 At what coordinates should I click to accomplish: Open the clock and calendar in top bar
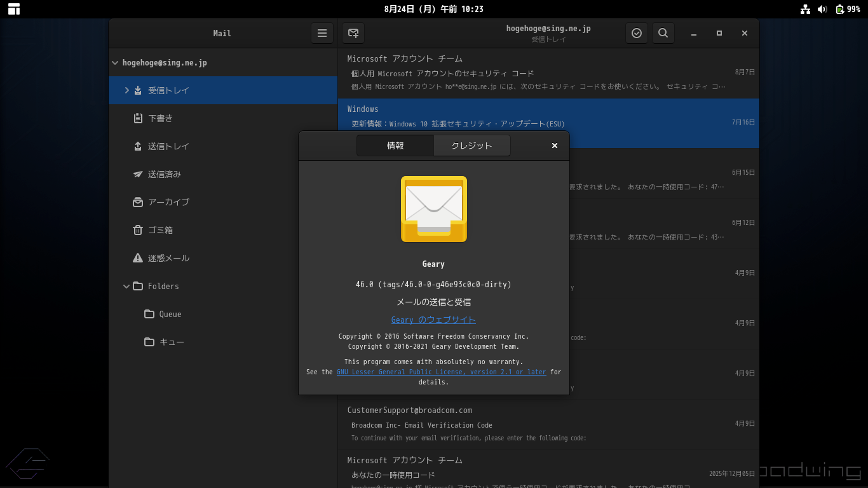434,9
